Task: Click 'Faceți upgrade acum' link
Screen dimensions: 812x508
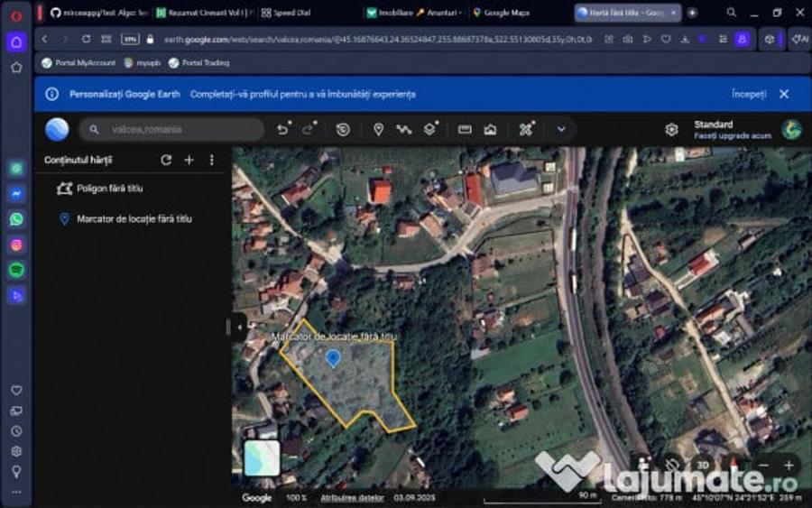Action: [732, 135]
